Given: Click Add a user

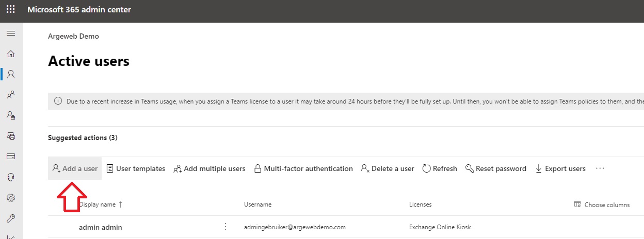Looking at the screenshot, I should tap(75, 168).
